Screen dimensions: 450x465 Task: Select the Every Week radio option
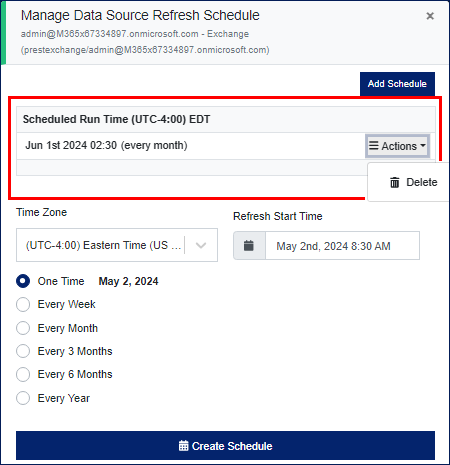click(23, 304)
